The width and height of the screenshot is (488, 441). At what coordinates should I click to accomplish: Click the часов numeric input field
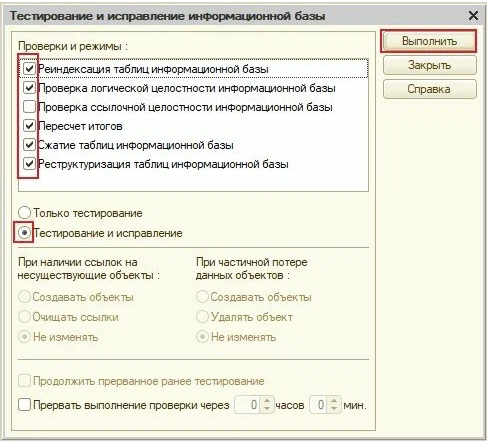coord(248,405)
